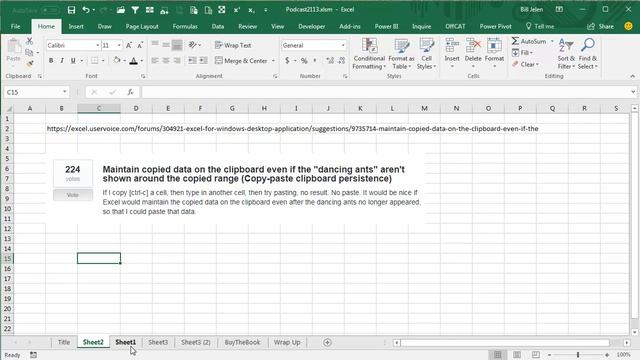
Task: Switch to Page Layout view in the status bar
Action: [517, 355]
